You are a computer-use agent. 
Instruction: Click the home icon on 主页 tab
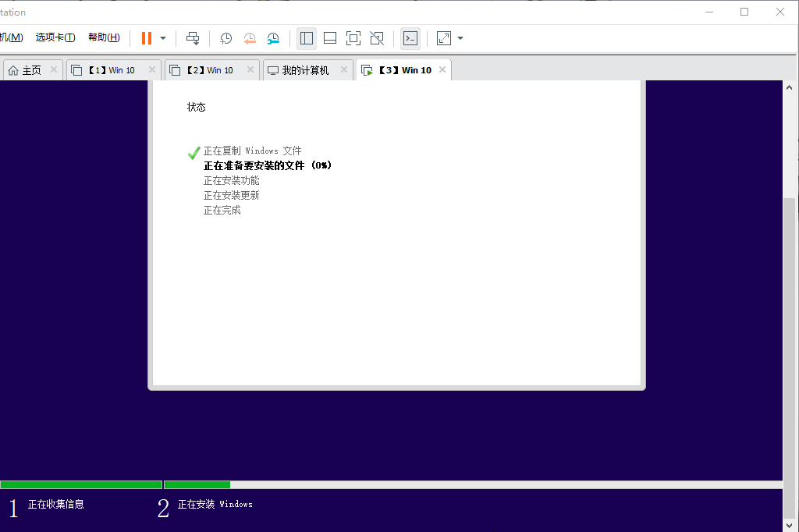coord(13,70)
